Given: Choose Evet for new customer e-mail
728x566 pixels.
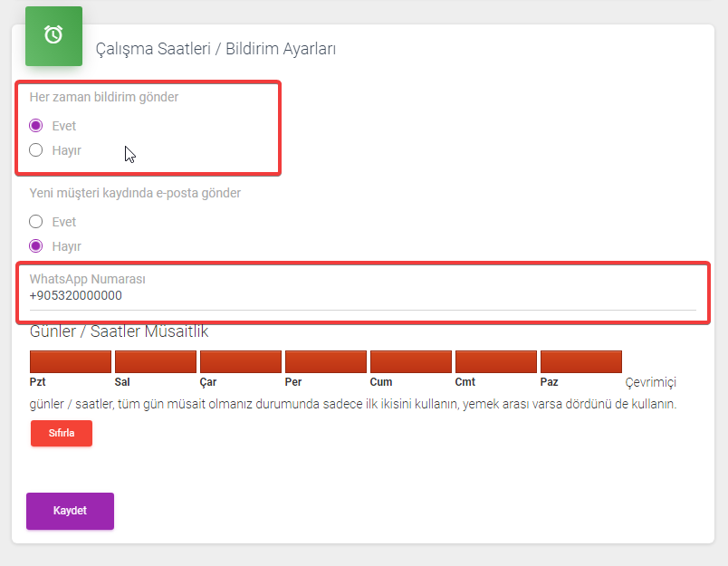Looking at the screenshot, I should click(35, 222).
